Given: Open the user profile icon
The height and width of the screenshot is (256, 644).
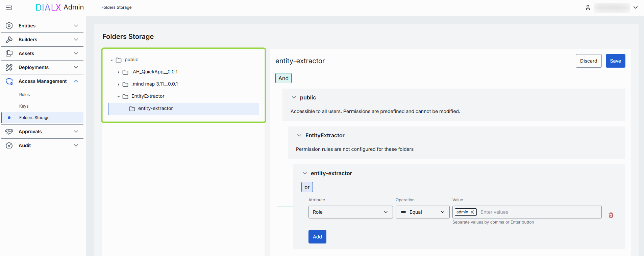Looking at the screenshot, I should (588, 7).
